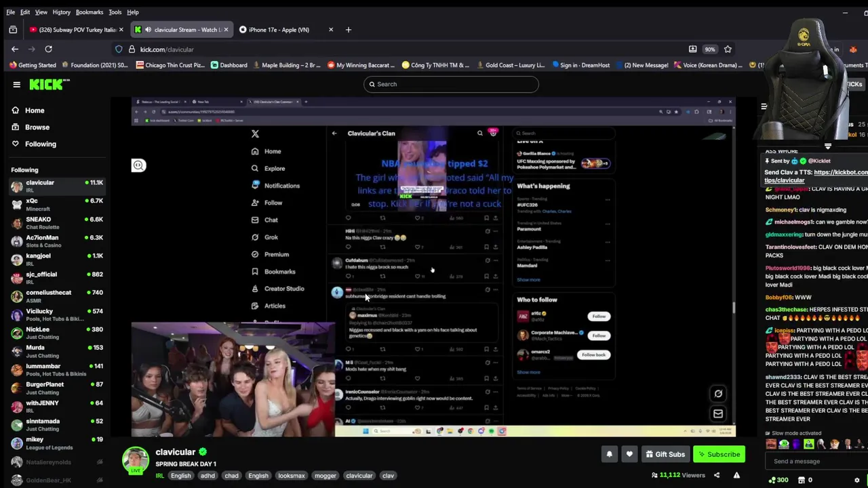Open the Voice (Korean Drama) bookmark
868x488 pixels.
pos(708,65)
